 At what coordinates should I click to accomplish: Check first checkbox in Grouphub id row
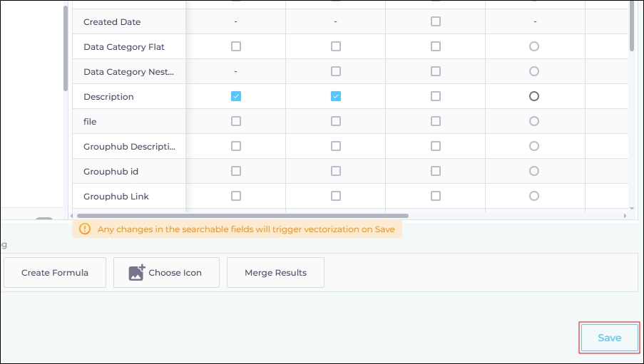236,171
